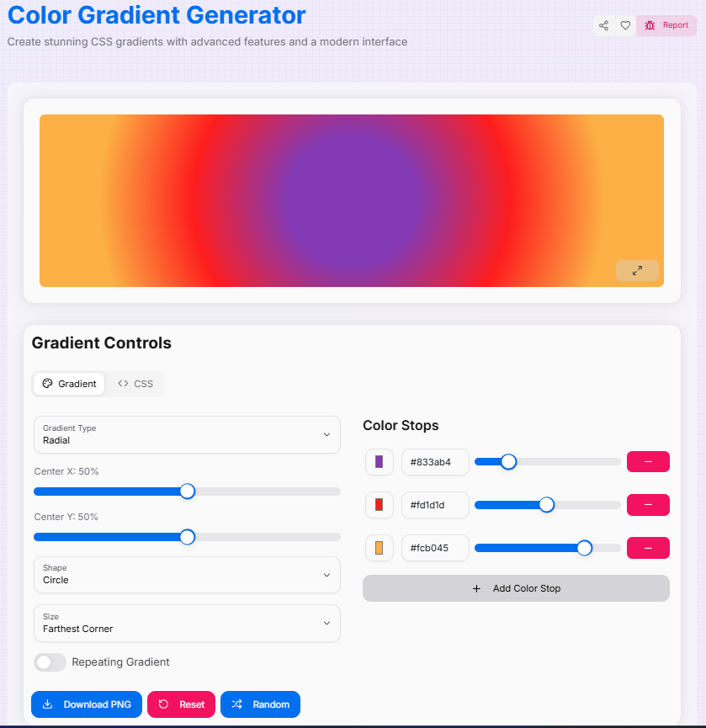Expand the gradient preview to fullscreen
The width and height of the screenshot is (706, 728).
[637, 270]
